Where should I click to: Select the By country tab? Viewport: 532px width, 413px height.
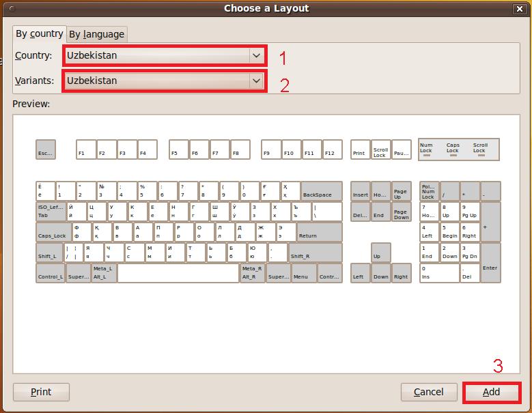40,34
